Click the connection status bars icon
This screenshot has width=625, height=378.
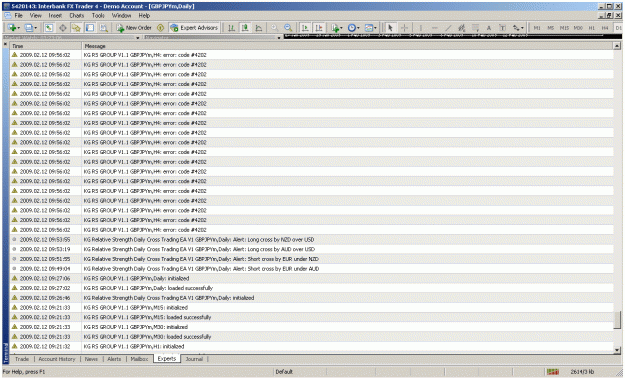click(x=553, y=372)
